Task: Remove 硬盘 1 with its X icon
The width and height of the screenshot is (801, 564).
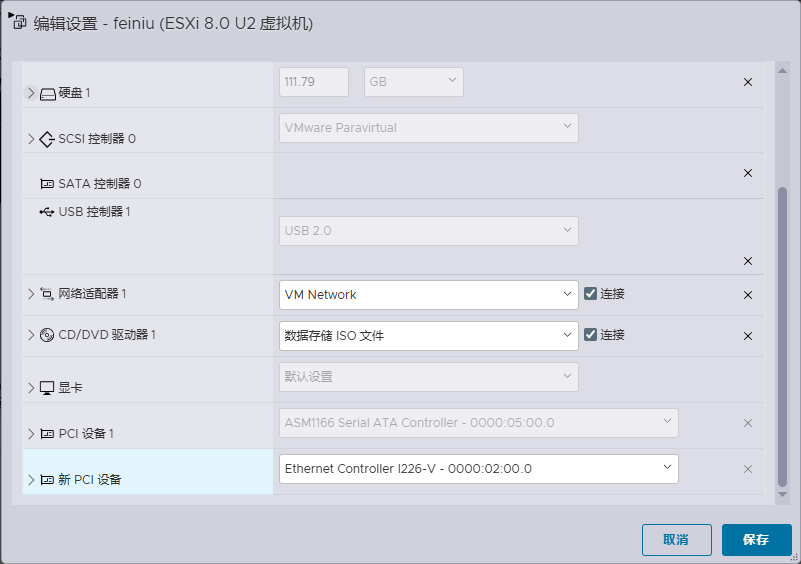Action: pyautogui.click(x=747, y=82)
